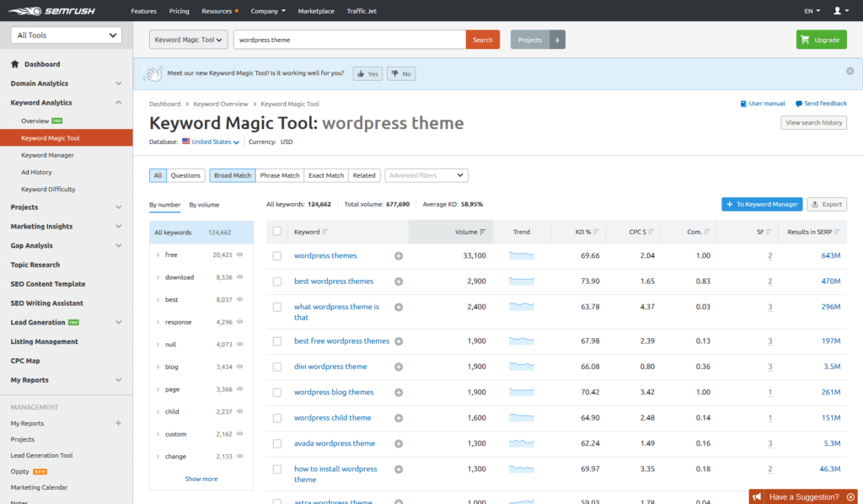This screenshot has width=863, height=504.
Task: Select all keywords using the header checkbox
Action: pos(276,231)
